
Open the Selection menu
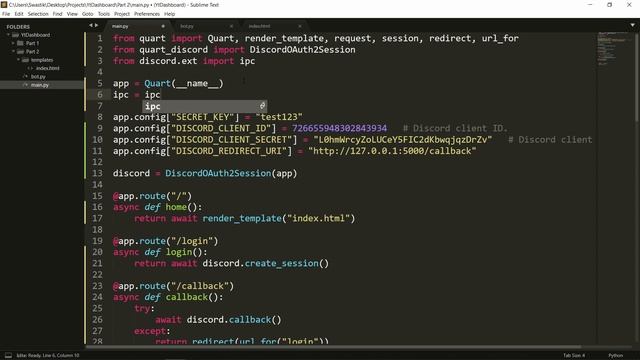38,14
